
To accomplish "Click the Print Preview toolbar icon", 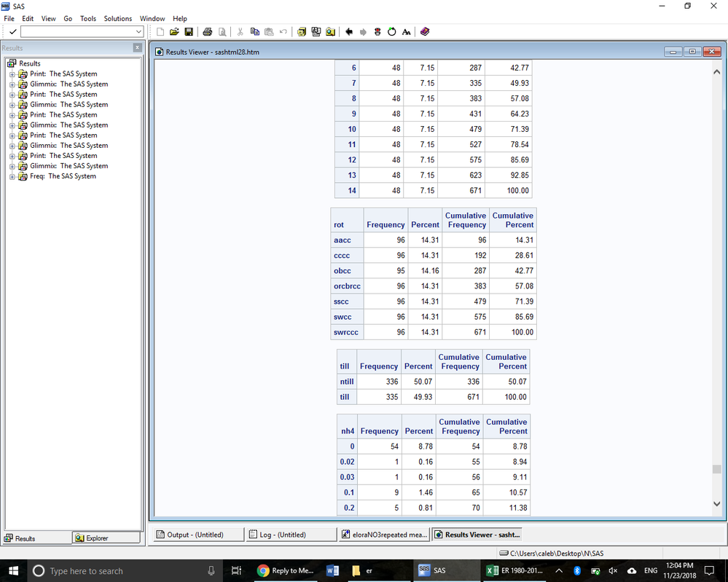I will click(222, 31).
